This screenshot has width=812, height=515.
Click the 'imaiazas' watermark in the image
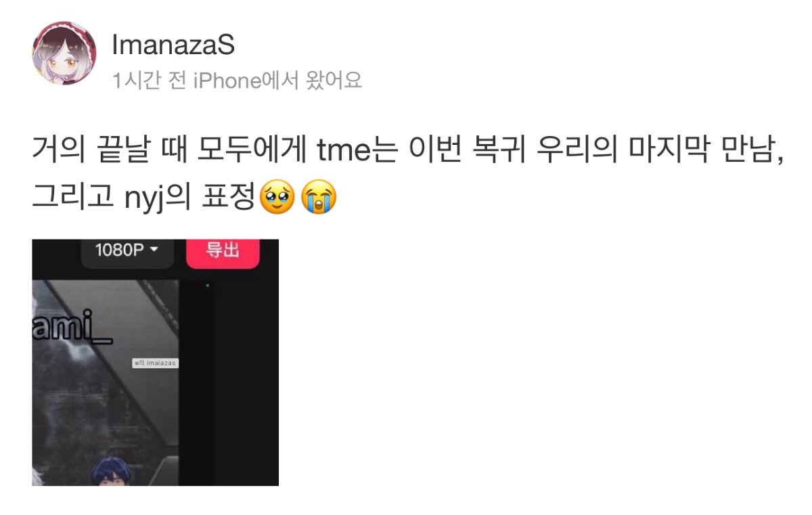click(155, 363)
